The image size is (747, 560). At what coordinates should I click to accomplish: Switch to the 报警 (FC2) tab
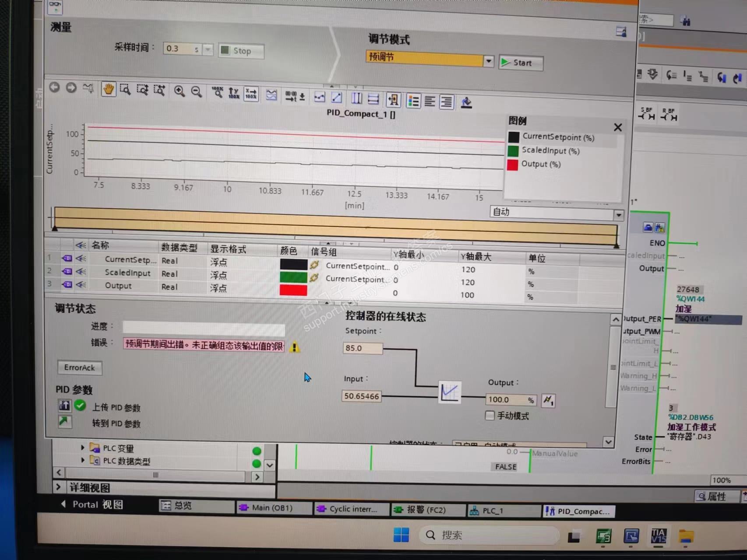tap(427, 510)
